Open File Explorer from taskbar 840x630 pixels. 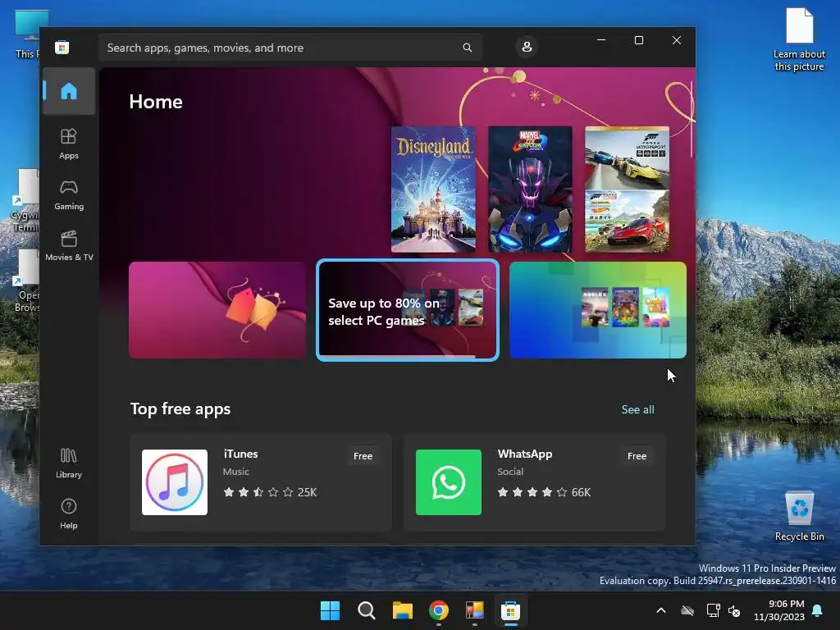pyautogui.click(x=402, y=610)
